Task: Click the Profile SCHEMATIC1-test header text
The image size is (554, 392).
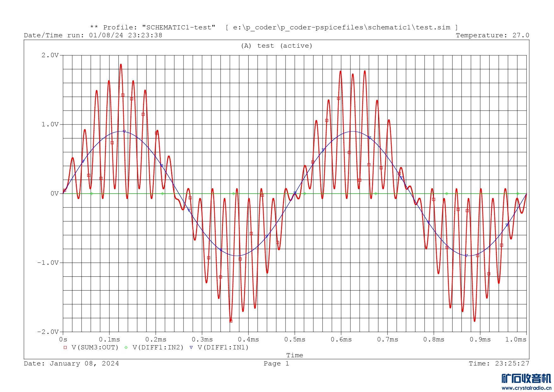Action: tap(153, 27)
